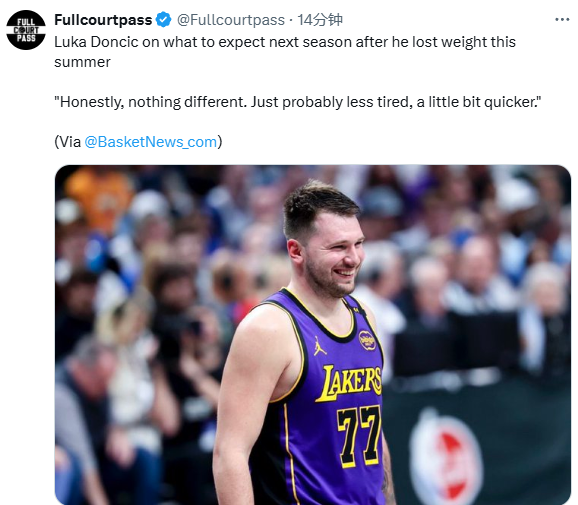Open the 14分钟 timestamp link
The width and height of the screenshot is (578, 505).
point(320,20)
